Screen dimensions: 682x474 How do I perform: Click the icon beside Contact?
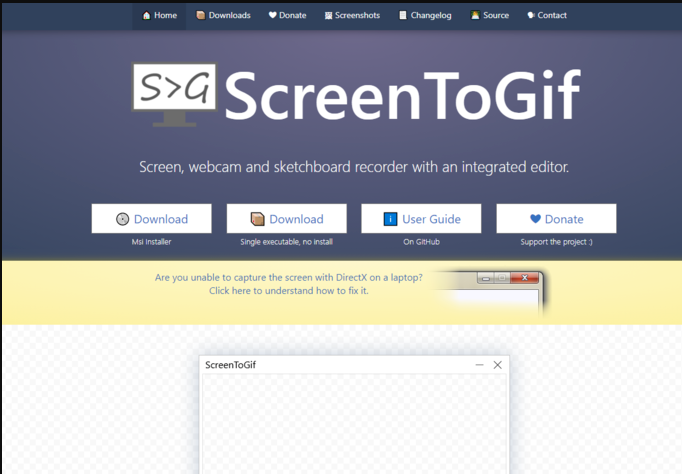click(531, 15)
